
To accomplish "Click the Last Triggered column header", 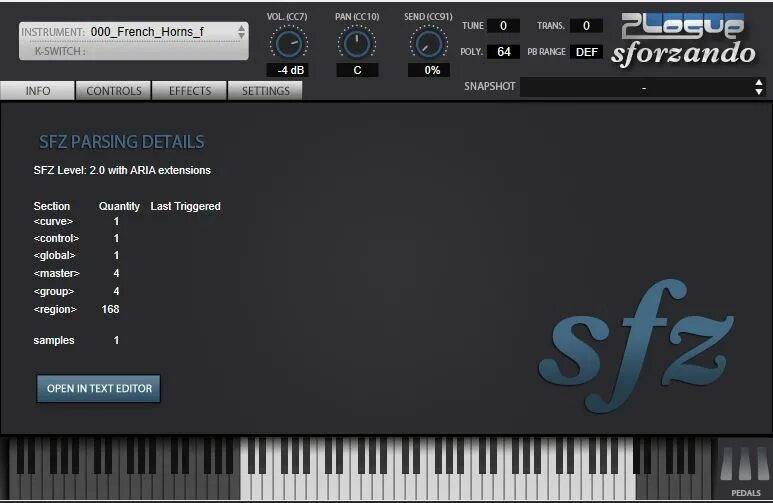I will (x=185, y=206).
